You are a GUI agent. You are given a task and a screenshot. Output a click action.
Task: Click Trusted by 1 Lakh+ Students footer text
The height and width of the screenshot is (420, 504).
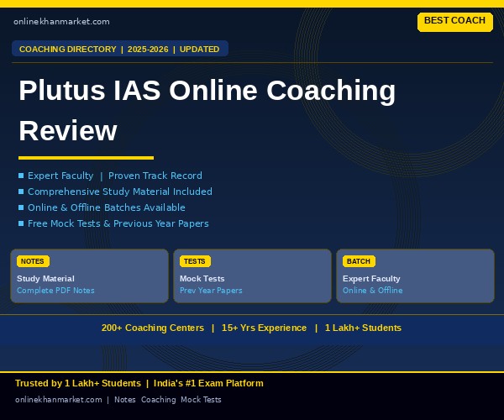point(78,383)
